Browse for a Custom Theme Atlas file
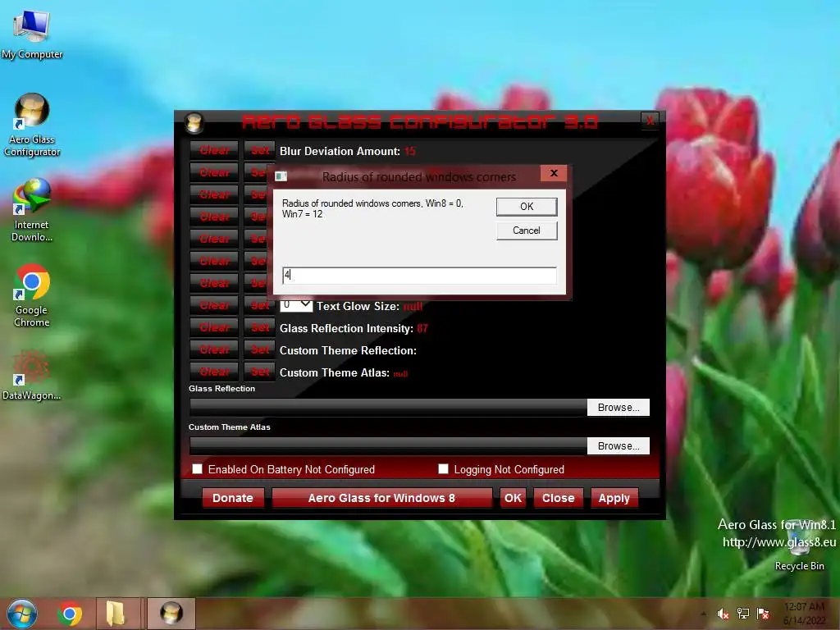Image resolution: width=840 pixels, height=630 pixels. point(619,445)
